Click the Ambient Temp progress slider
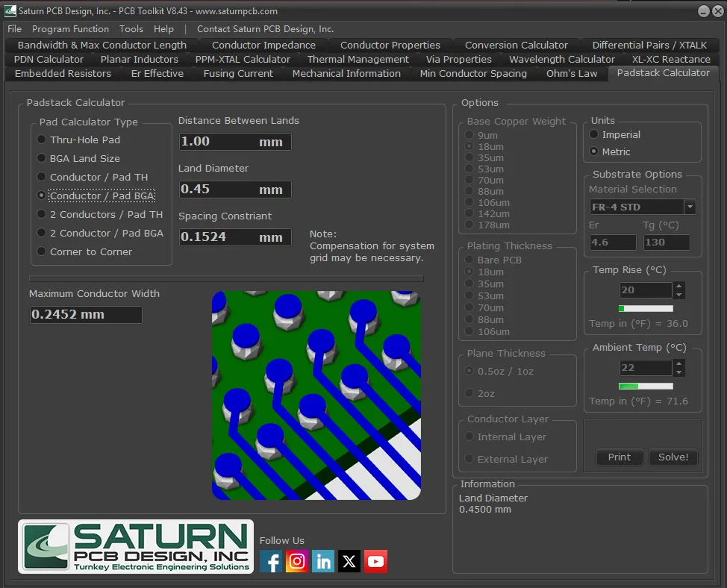The width and height of the screenshot is (727, 588). click(646, 386)
